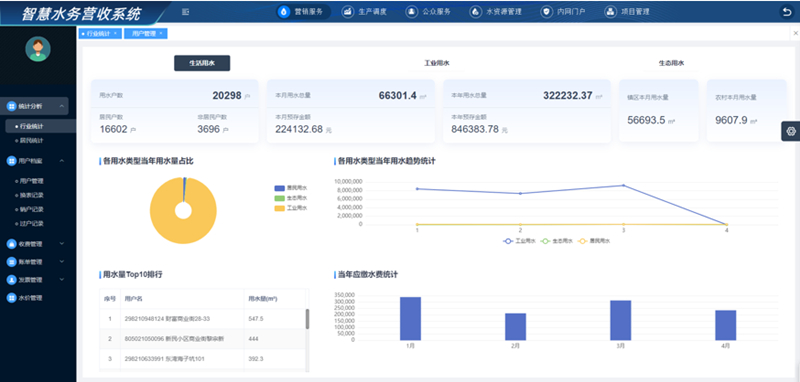Click the row 298210633991 东湾梅子坑101
The height and width of the screenshot is (382, 800).
203,359
